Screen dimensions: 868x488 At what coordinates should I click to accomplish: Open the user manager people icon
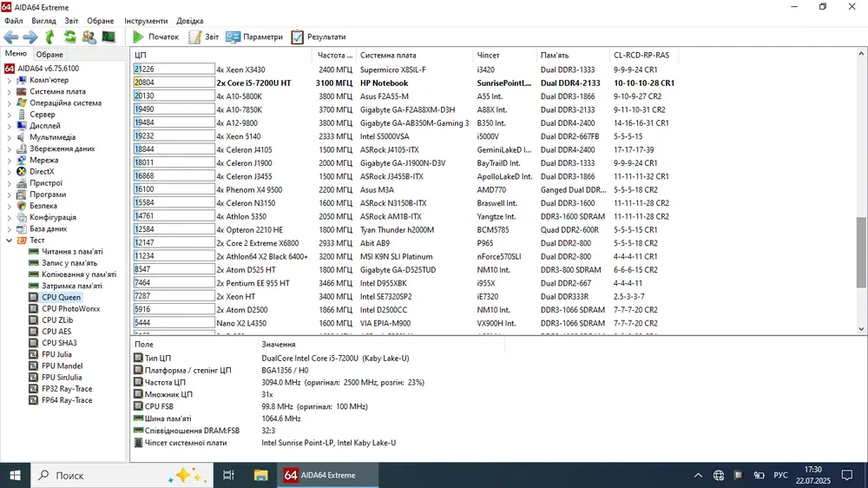[x=89, y=37]
